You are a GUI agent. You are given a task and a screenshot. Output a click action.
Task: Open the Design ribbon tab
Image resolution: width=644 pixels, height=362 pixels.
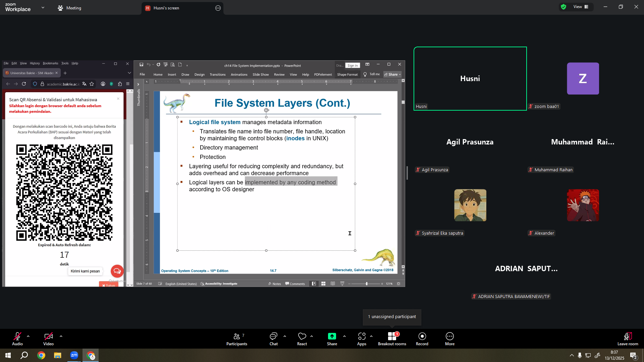tap(200, 74)
